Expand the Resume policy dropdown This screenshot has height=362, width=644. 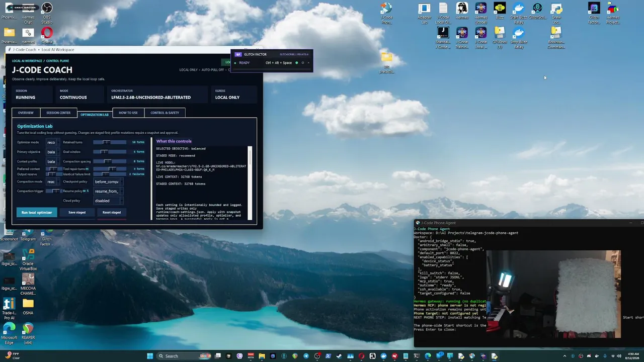(107, 191)
